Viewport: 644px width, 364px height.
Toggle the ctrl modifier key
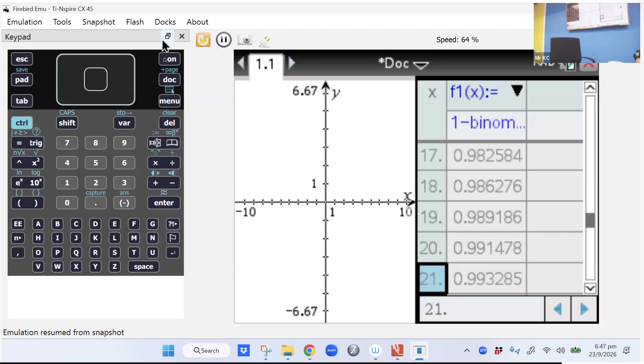[x=22, y=123]
